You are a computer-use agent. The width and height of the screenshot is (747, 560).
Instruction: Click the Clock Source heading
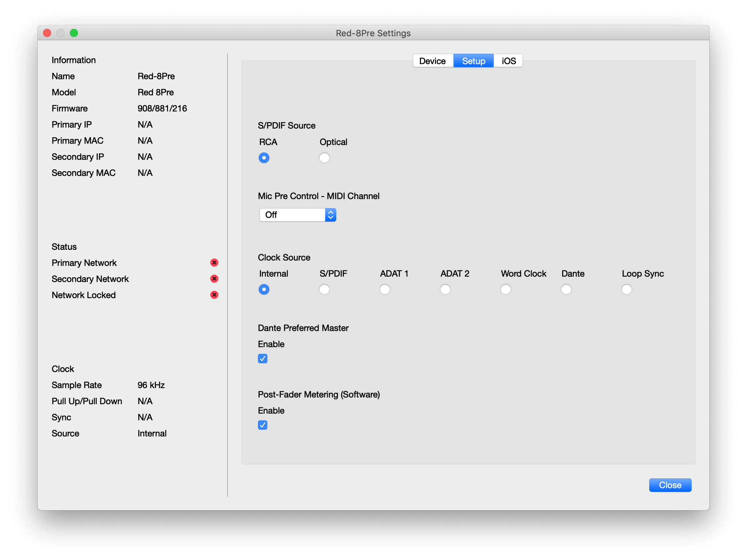pyautogui.click(x=284, y=258)
